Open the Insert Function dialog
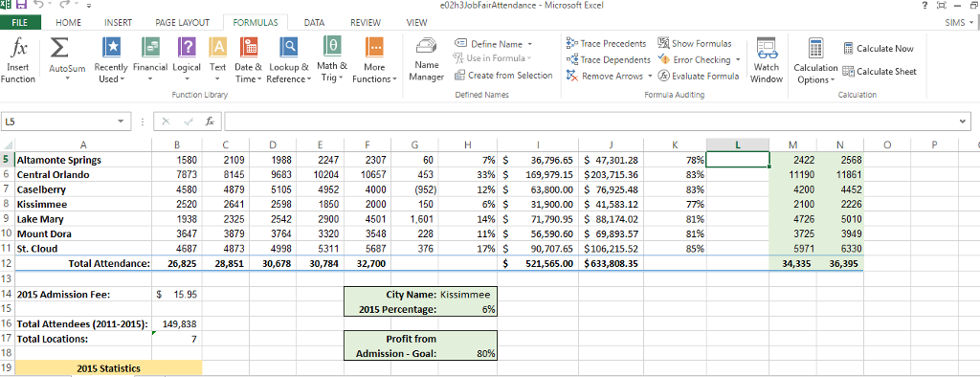980x377 pixels. [17, 60]
